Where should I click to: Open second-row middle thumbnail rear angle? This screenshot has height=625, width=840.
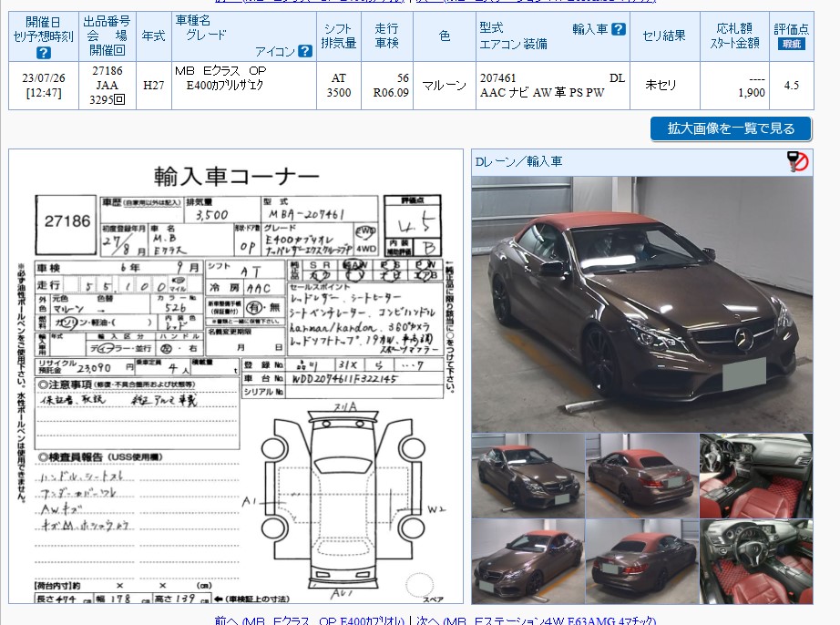[x=641, y=561]
